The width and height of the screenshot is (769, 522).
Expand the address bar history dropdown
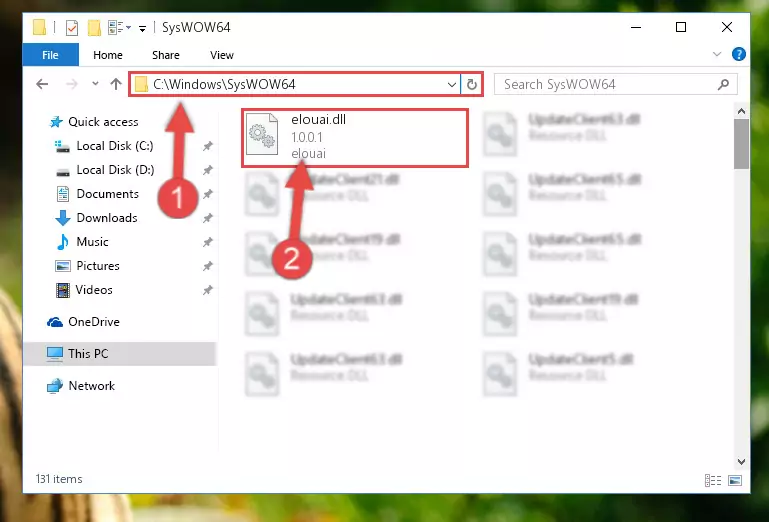tap(452, 85)
